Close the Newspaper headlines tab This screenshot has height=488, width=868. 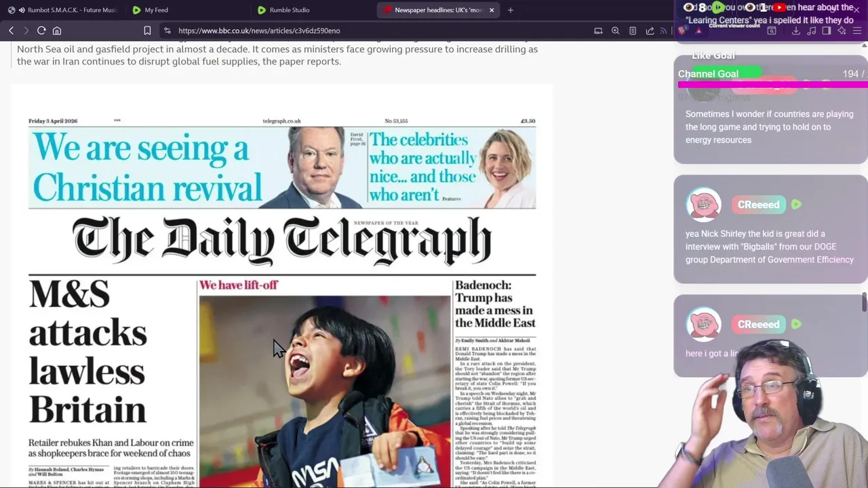click(x=492, y=10)
